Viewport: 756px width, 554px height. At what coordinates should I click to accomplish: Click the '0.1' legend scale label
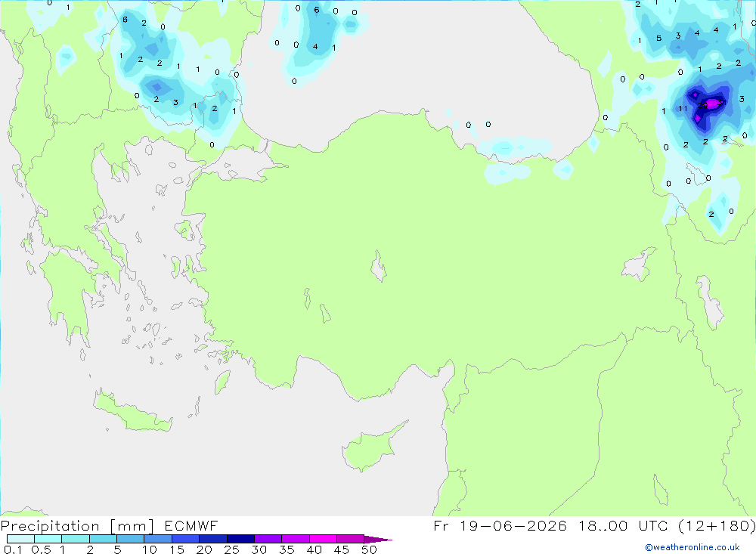(13, 549)
